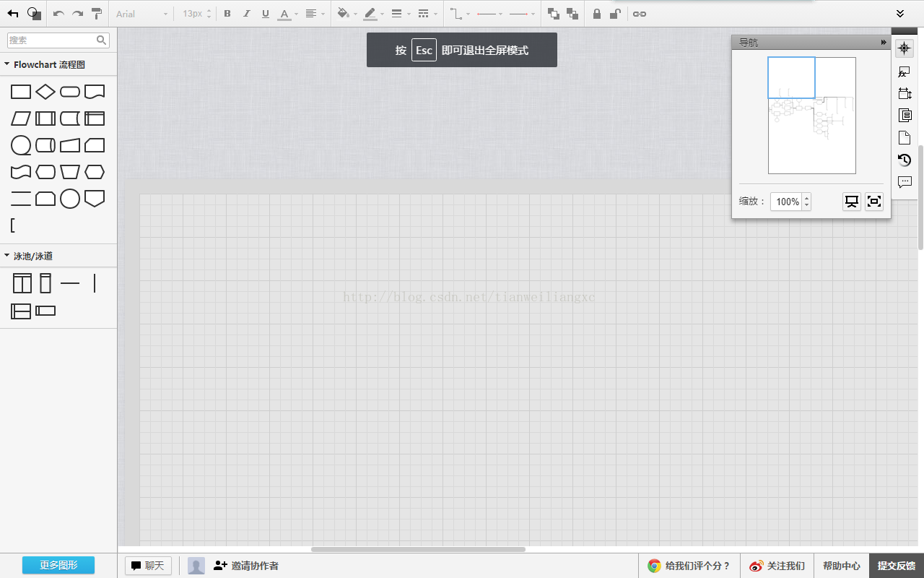Select the hexagon preparation shape
The width and height of the screenshot is (924, 578).
[95, 172]
